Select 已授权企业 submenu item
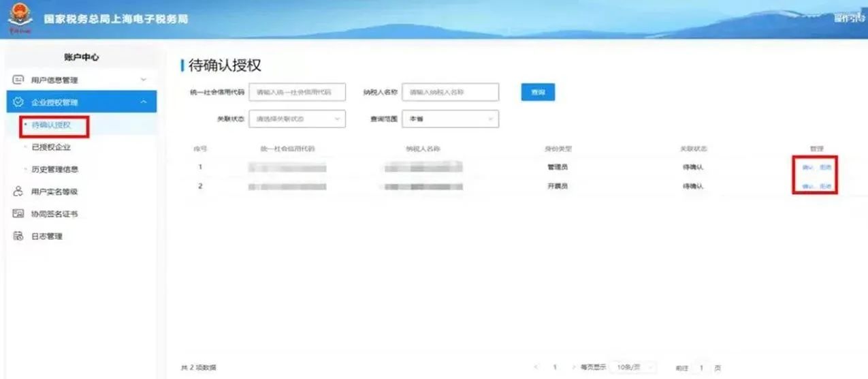The height and width of the screenshot is (379, 868). pyautogui.click(x=52, y=147)
